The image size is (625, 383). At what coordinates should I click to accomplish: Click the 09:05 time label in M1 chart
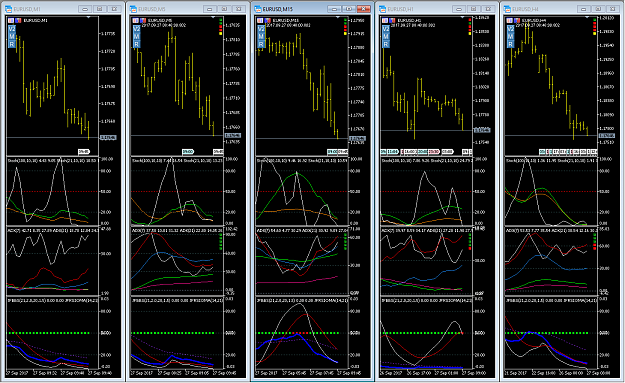tap(83, 151)
